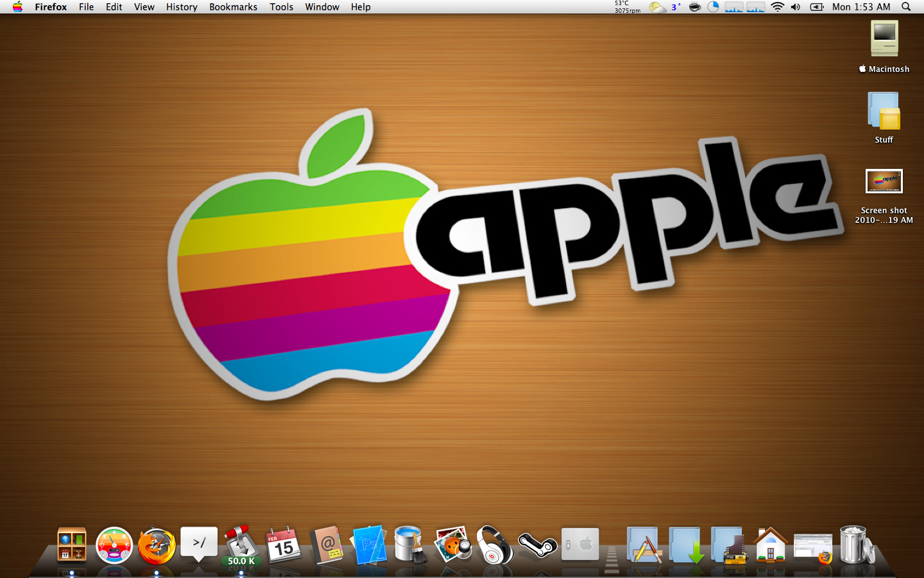This screenshot has width=924, height=578.
Task: Click the Caffeine coffee cup icon
Action: tap(694, 7)
